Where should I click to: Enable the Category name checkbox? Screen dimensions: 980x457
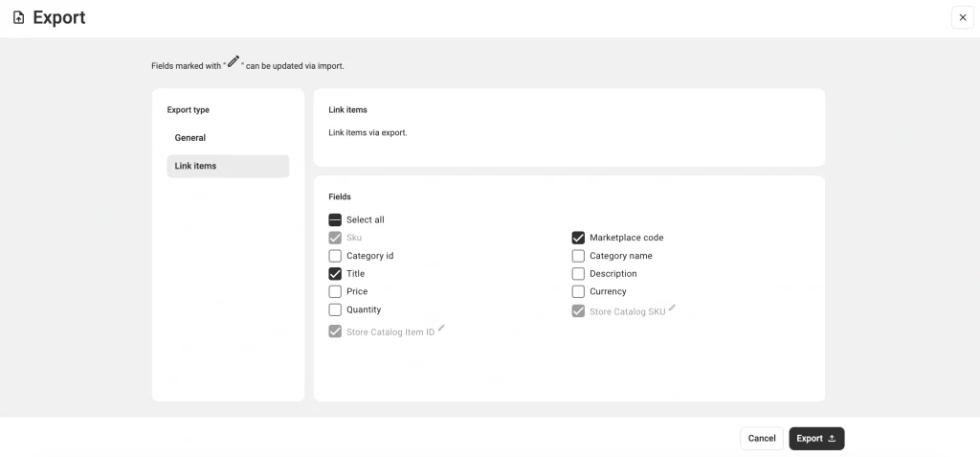tap(578, 256)
